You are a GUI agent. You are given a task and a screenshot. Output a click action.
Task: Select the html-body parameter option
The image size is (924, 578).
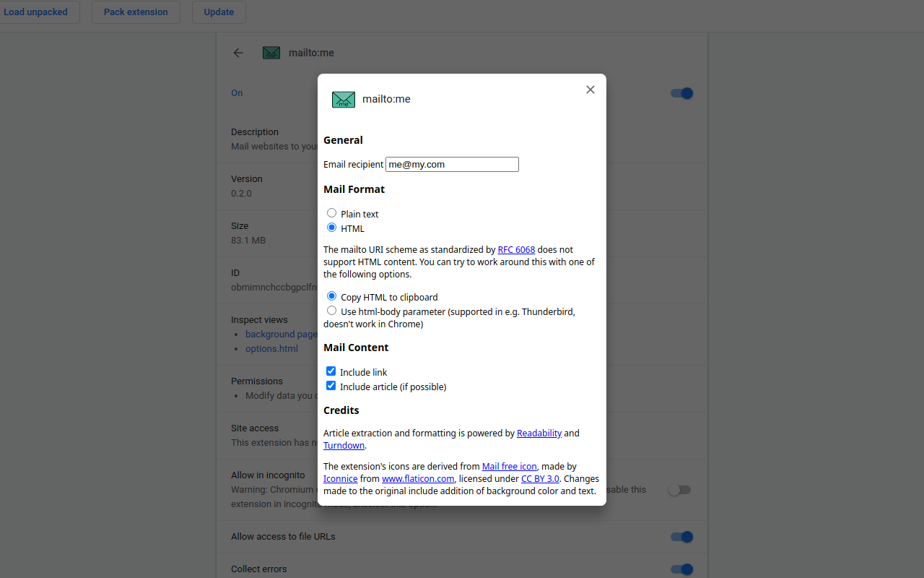(x=331, y=310)
